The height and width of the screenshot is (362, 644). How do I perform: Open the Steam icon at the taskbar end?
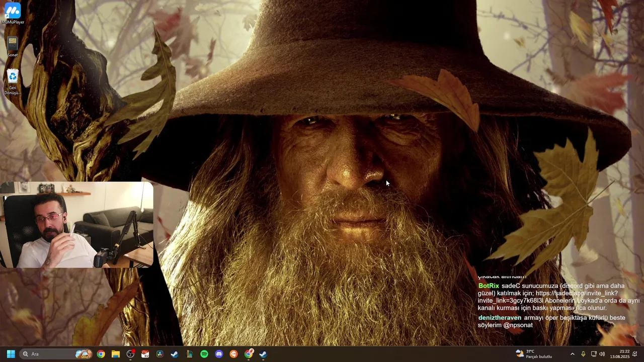point(263,354)
